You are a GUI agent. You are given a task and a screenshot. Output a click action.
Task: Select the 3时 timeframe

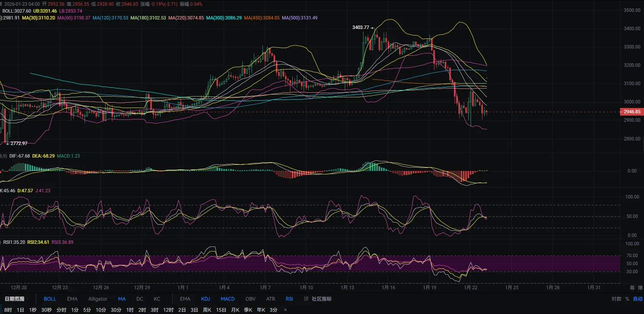tap(154, 310)
